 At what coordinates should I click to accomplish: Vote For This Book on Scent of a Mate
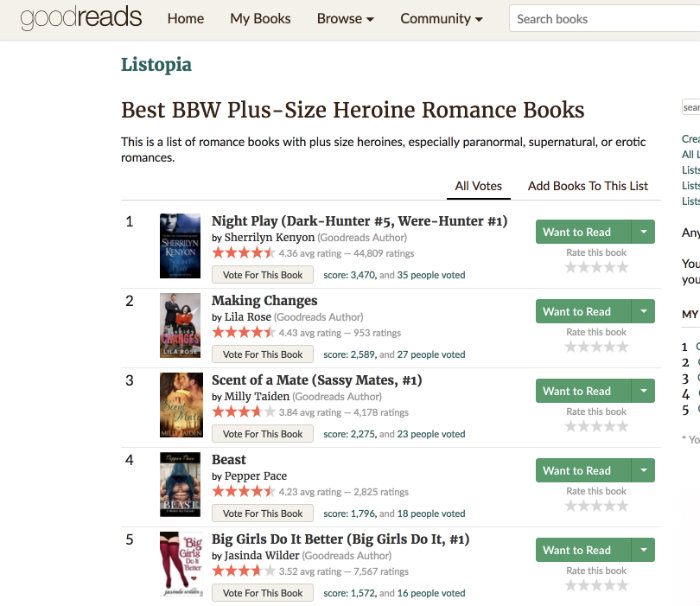pyautogui.click(x=262, y=434)
